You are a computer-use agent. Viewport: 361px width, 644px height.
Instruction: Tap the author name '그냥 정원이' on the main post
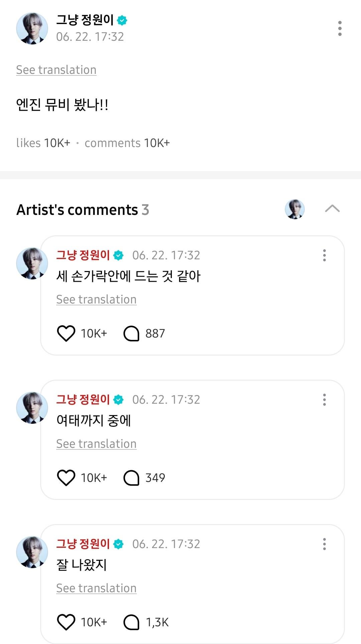[x=85, y=20]
